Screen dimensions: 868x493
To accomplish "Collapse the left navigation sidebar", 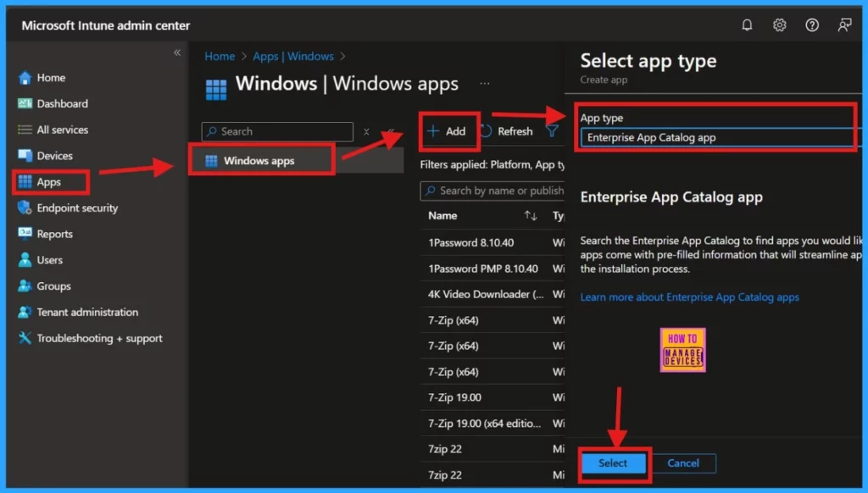I will (177, 53).
